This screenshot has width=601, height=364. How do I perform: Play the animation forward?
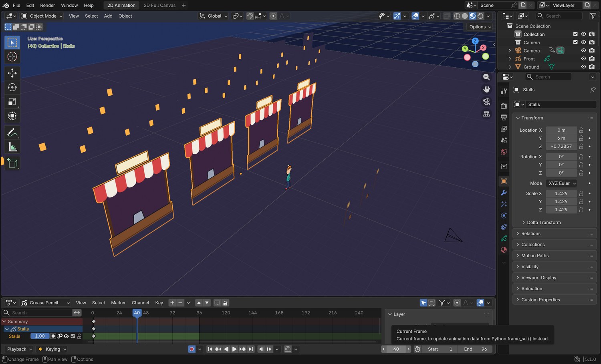tap(234, 349)
